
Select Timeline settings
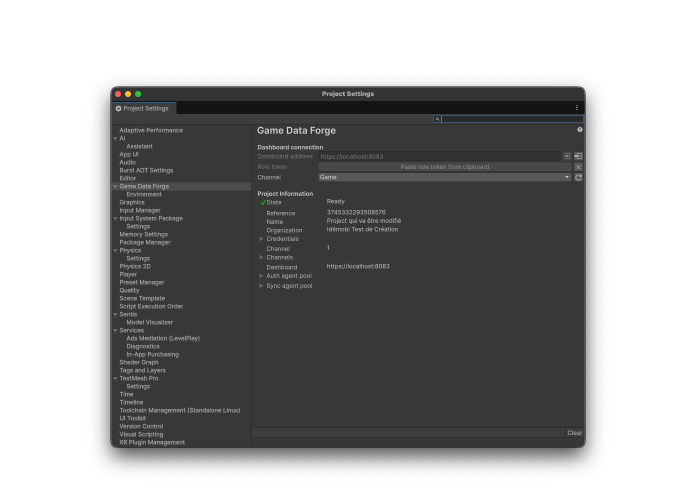[131, 402]
